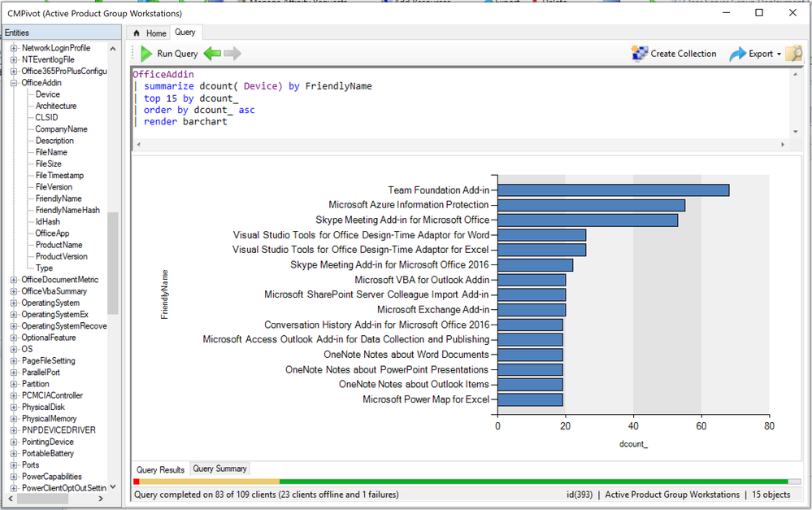Expand the NTEventlogFile node
The image size is (812, 510).
pos(14,59)
